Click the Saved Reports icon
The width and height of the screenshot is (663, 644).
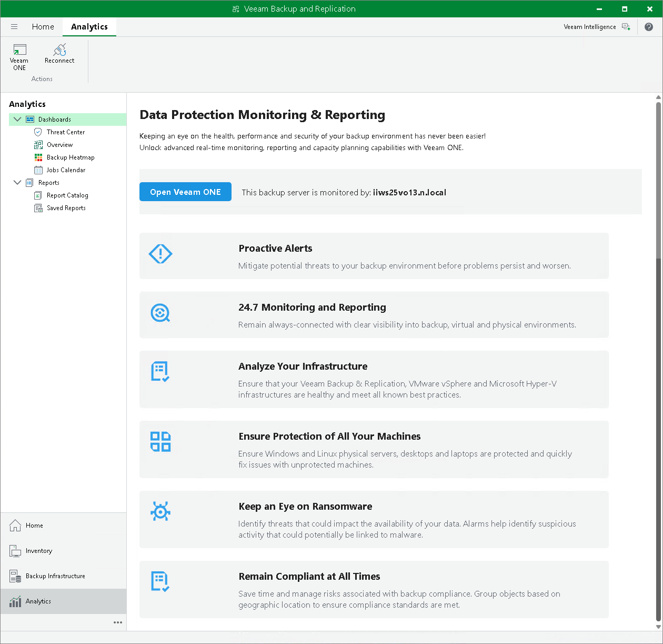click(x=38, y=208)
